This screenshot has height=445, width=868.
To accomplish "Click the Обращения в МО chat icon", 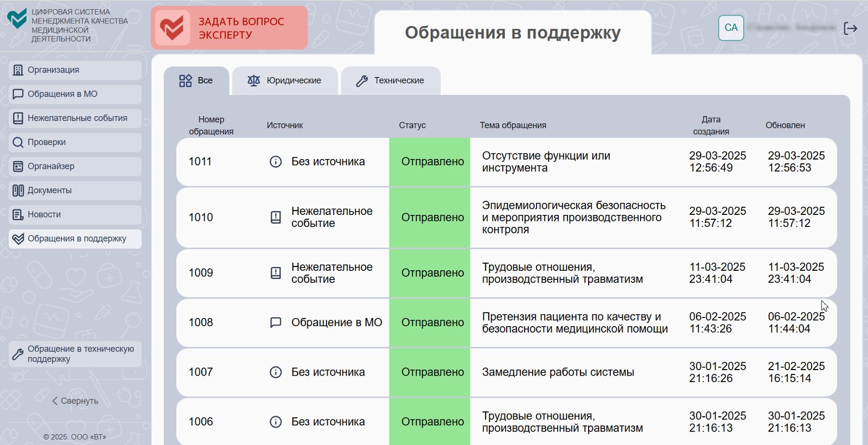I will click(18, 94).
